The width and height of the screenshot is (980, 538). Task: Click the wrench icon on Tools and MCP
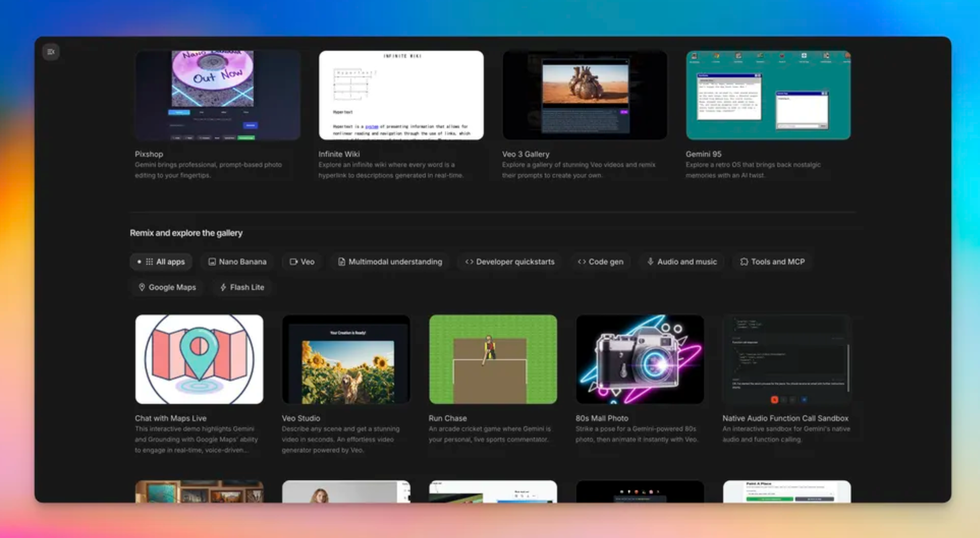744,261
